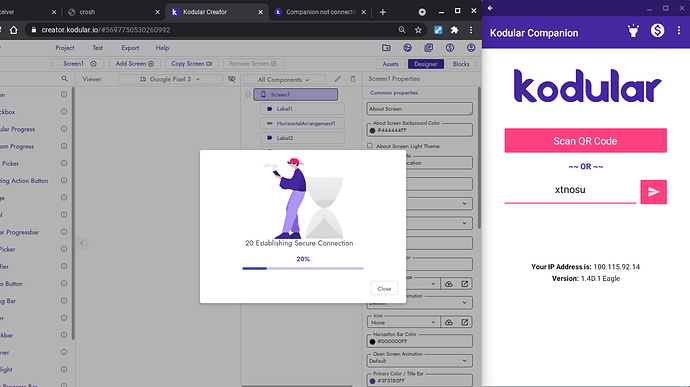
Task: Bookmark page with the star icon
Action: click(x=418, y=30)
